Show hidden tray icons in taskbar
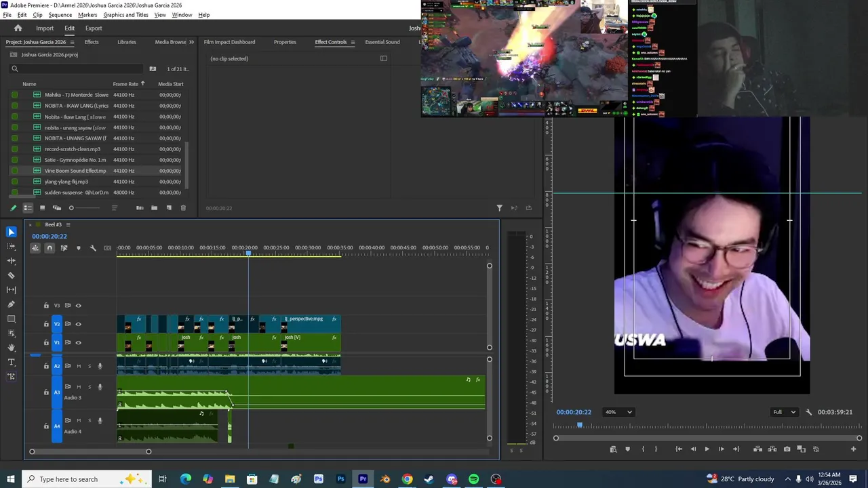 787,479
